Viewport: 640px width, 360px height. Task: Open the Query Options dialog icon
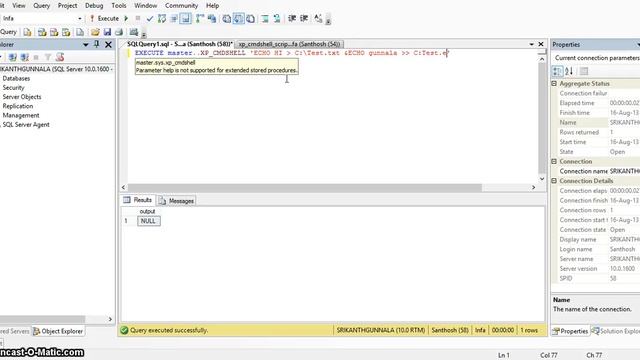tap(174, 18)
